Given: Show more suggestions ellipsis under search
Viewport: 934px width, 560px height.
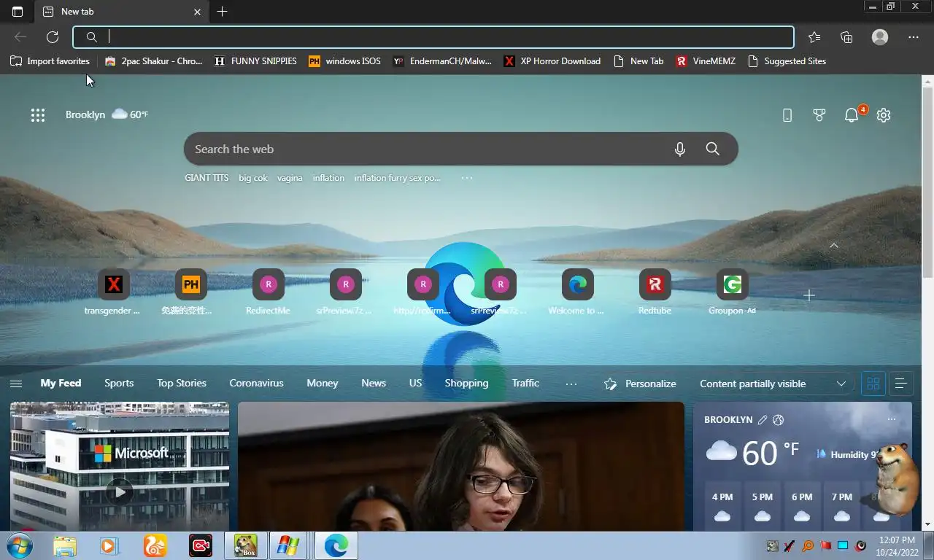Looking at the screenshot, I should [x=467, y=178].
